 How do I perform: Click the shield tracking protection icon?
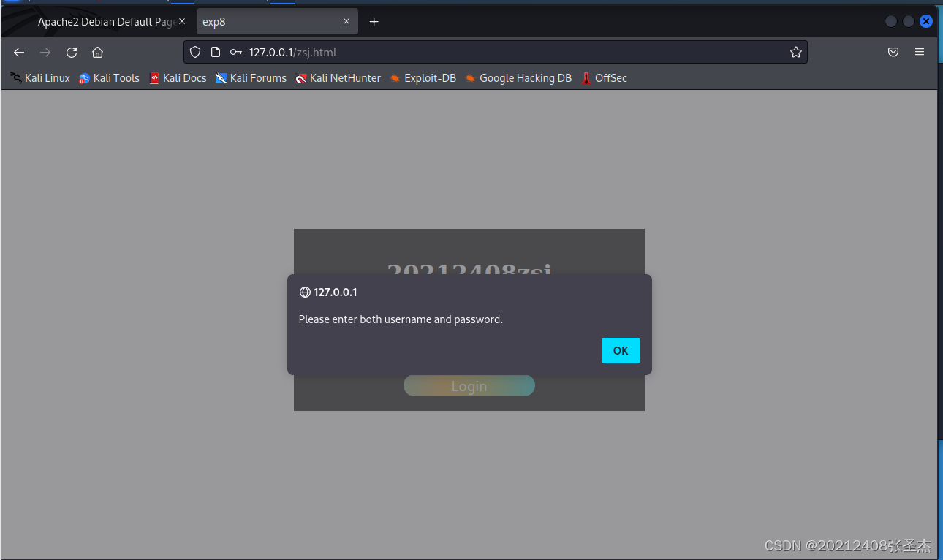(195, 52)
